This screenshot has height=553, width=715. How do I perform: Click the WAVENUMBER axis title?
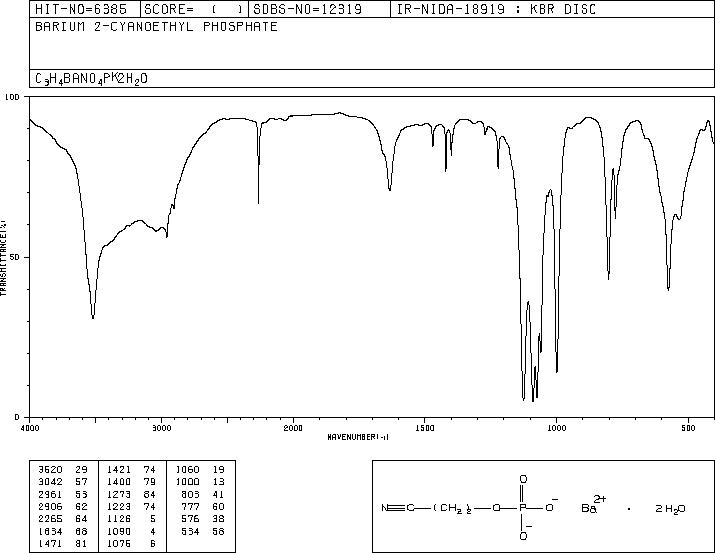358,437
